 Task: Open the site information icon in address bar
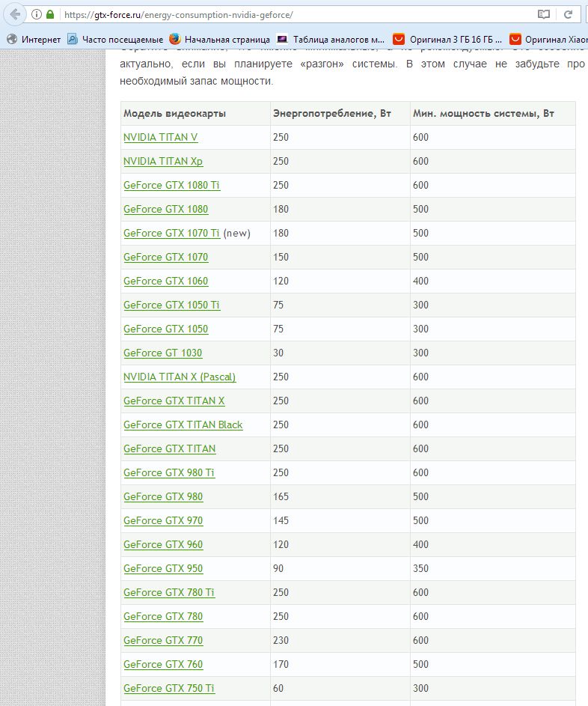37,14
